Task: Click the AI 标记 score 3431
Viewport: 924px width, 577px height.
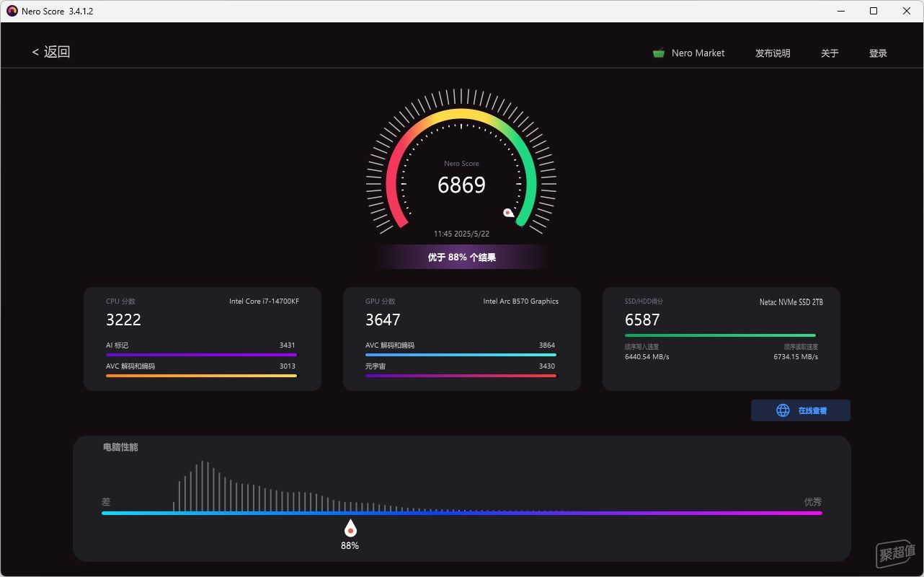Action: pyautogui.click(x=288, y=345)
